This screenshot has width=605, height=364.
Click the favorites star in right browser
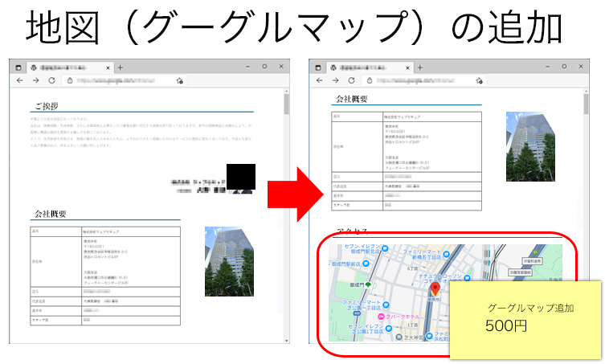tap(480, 81)
